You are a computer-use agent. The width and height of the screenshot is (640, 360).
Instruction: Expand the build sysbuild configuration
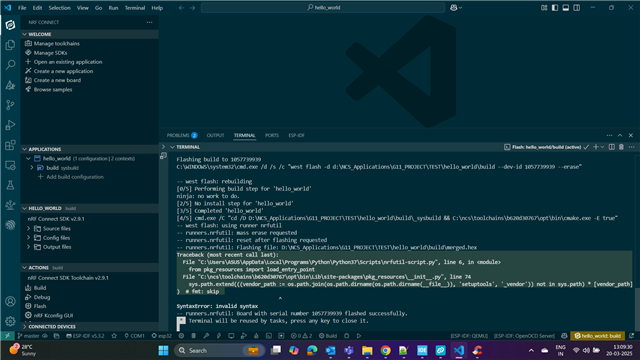[x=31, y=168]
